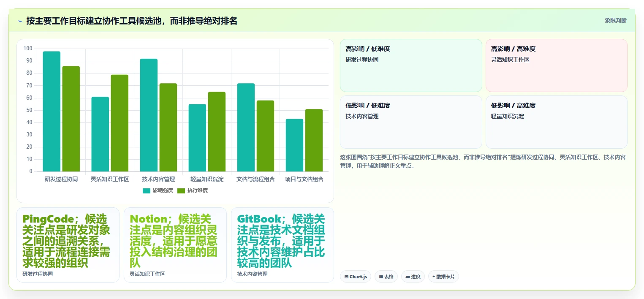This screenshot has width=644, height=299.
Task: Click the green 执行难度 bar for 轻量知识沉淀
Action: click(x=217, y=132)
